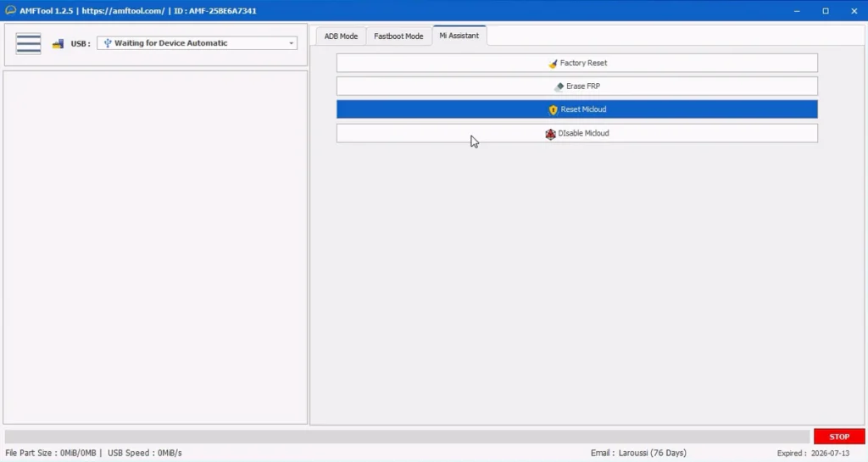Screen dimensions: 868x462
Task: Select the 'Waiting for Device Automatic' combo box
Action: [x=195, y=43]
